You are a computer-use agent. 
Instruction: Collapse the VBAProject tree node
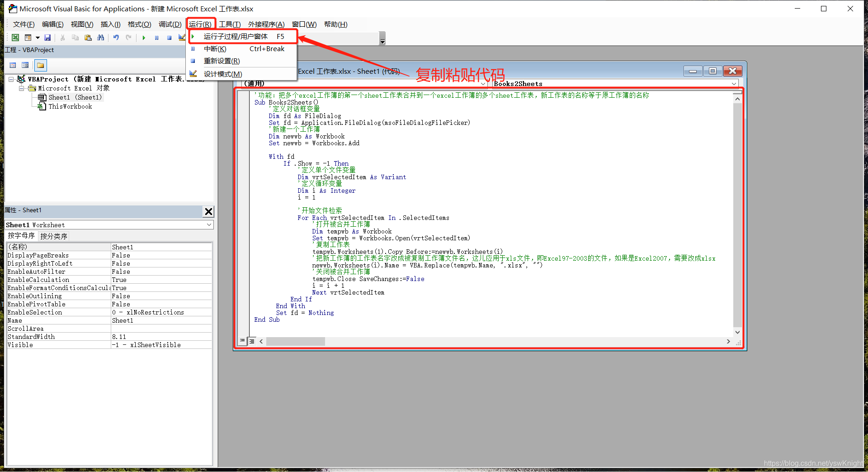11,79
